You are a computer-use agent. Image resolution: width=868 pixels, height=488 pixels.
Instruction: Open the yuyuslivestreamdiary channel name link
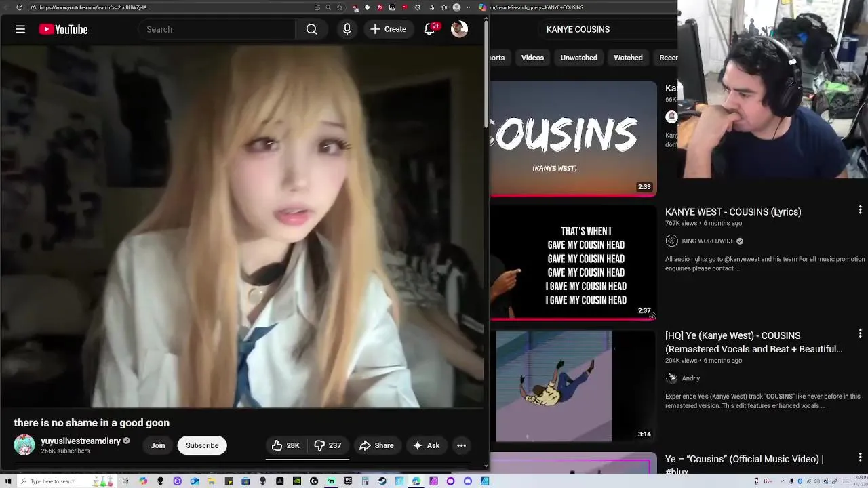click(x=81, y=441)
